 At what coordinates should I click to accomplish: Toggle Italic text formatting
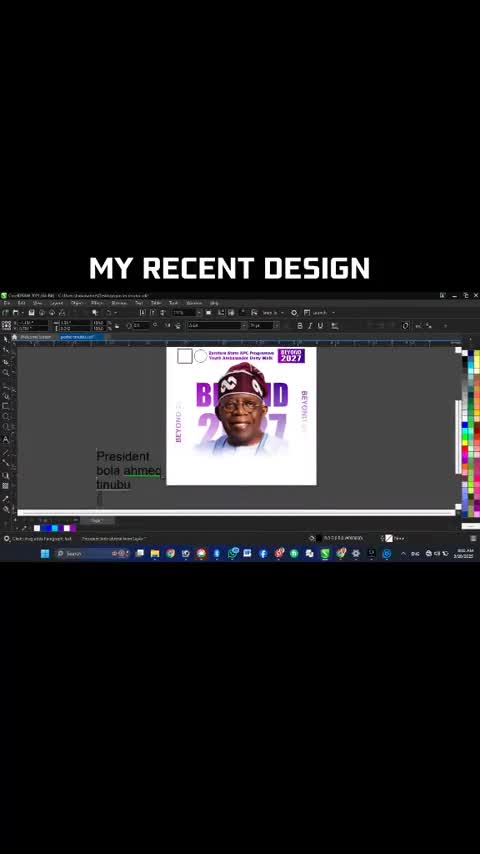point(309,326)
